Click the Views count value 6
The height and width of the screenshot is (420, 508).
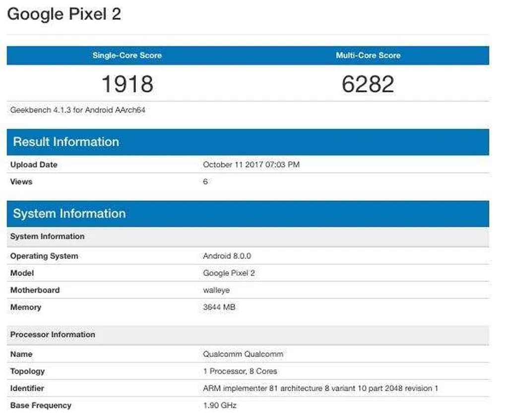coord(205,181)
